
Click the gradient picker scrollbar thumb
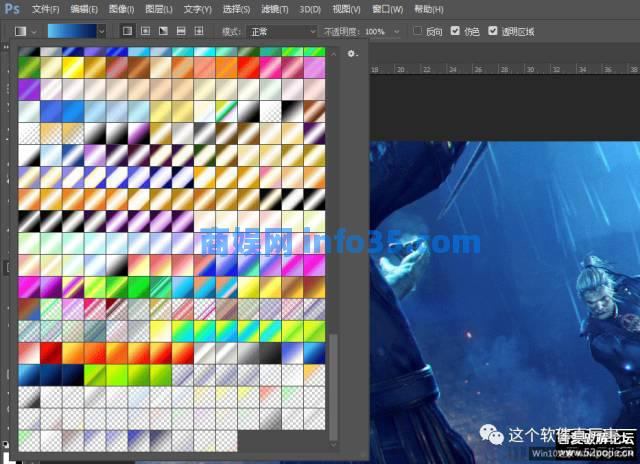click(333, 388)
